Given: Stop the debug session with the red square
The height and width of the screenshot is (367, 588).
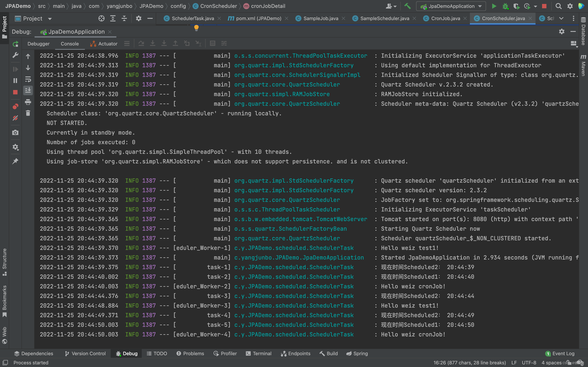Looking at the screenshot, I should click(15, 92).
